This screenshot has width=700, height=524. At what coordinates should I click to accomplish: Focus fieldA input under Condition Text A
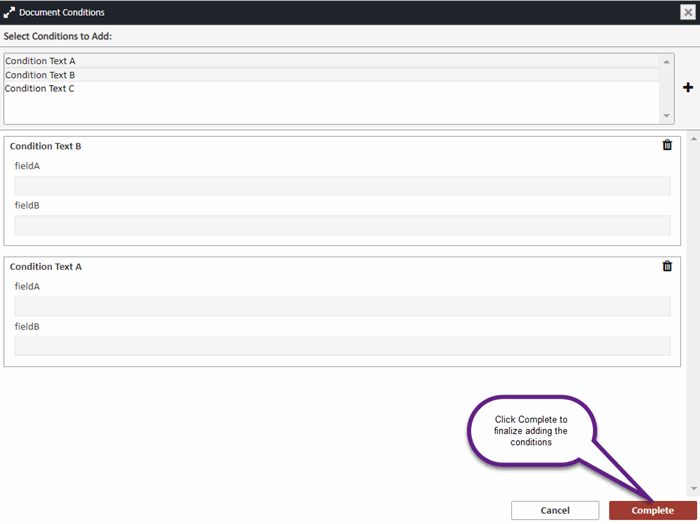pyautogui.click(x=342, y=306)
